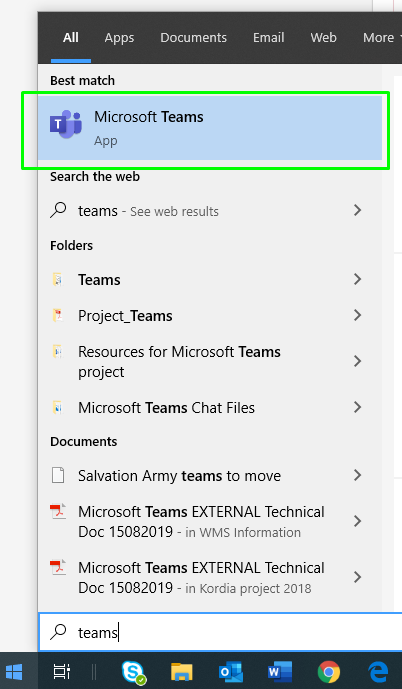Screen dimensions: 402x689
Task: Switch to the All tab
Action: point(71,37)
